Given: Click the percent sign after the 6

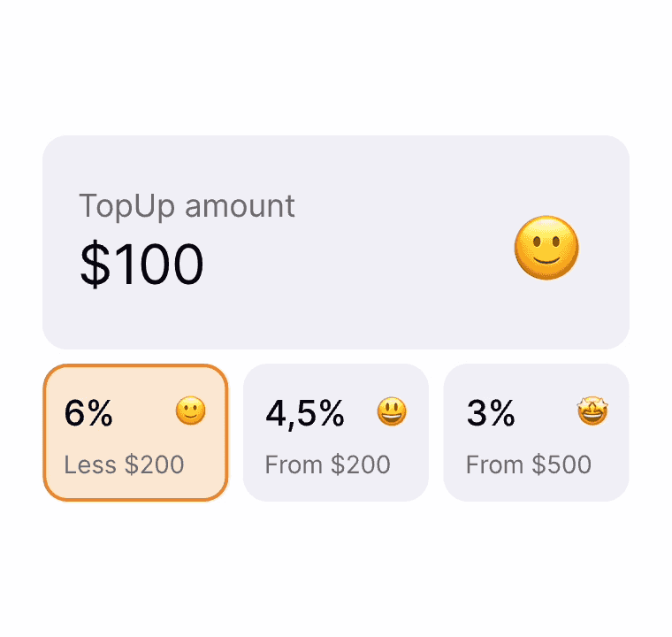Looking at the screenshot, I should tap(100, 413).
